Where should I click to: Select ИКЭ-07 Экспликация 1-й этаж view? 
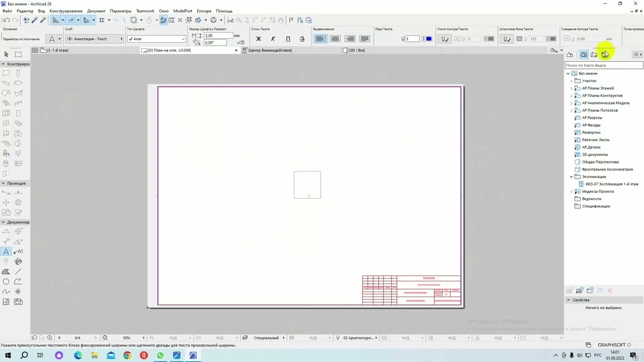click(612, 184)
